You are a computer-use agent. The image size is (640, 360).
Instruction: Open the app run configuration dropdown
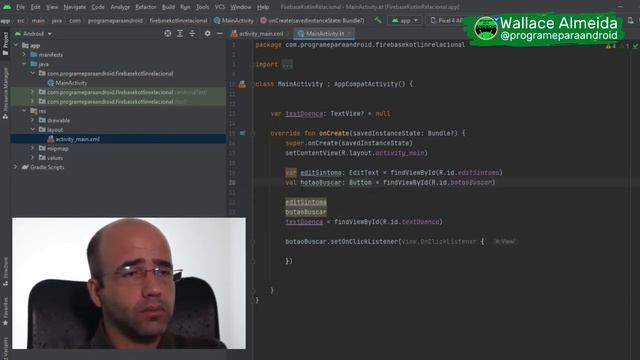404,20
